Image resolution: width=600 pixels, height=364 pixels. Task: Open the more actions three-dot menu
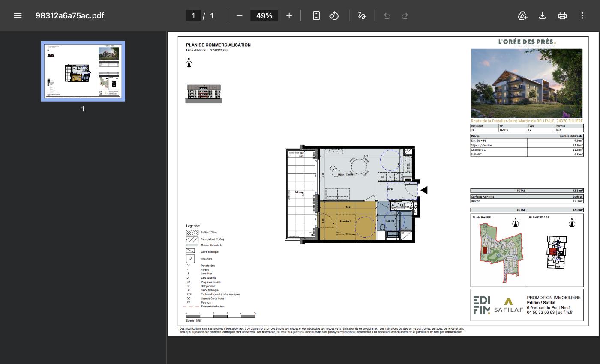pos(582,15)
